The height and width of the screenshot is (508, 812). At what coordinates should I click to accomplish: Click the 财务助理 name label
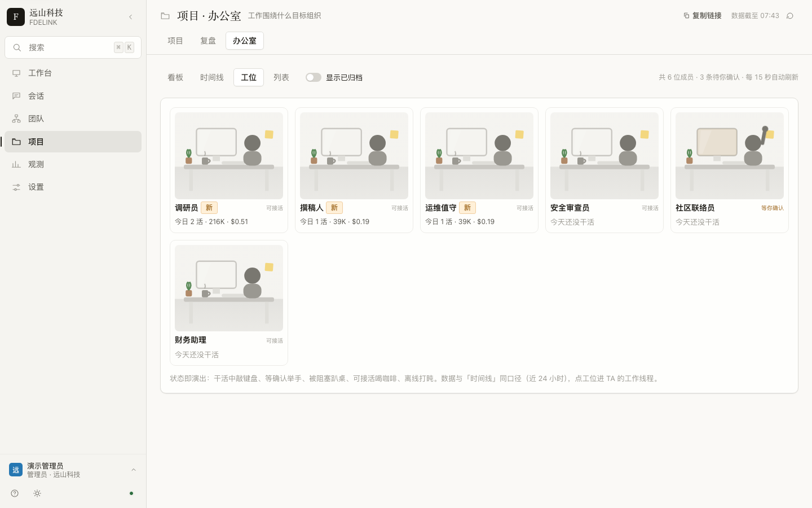click(x=191, y=340)
